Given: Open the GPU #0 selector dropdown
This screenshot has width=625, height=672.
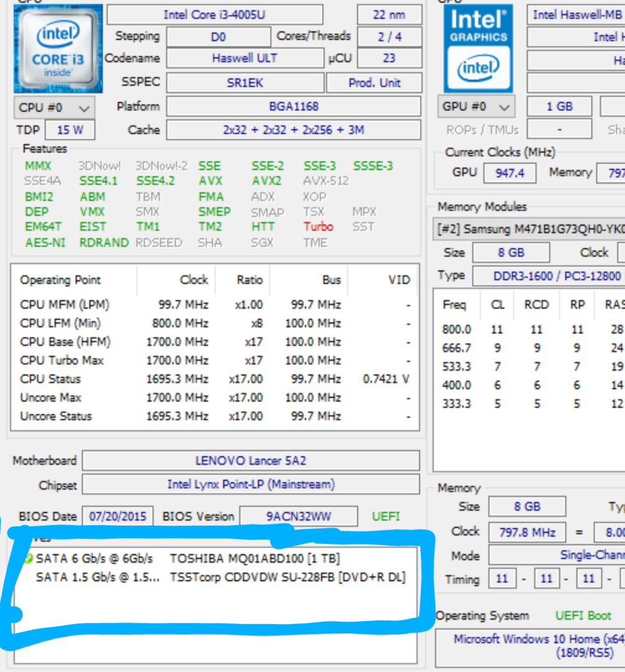Looking at the screenshot, I should (x=476, y=106).
